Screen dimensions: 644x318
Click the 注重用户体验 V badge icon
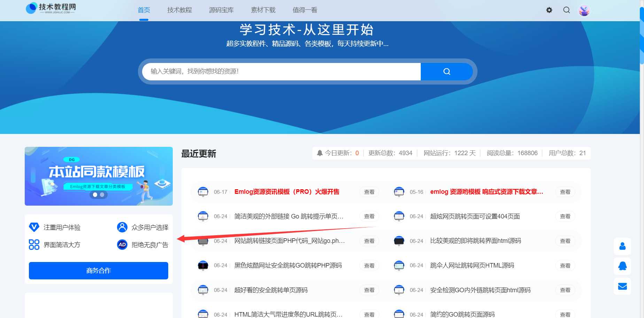[x=33, y=226]
